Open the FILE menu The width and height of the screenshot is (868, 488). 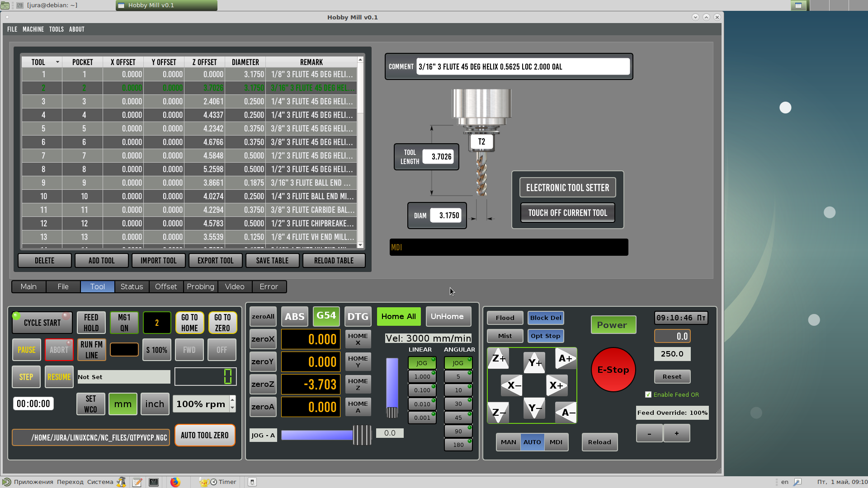pos(12,29)
